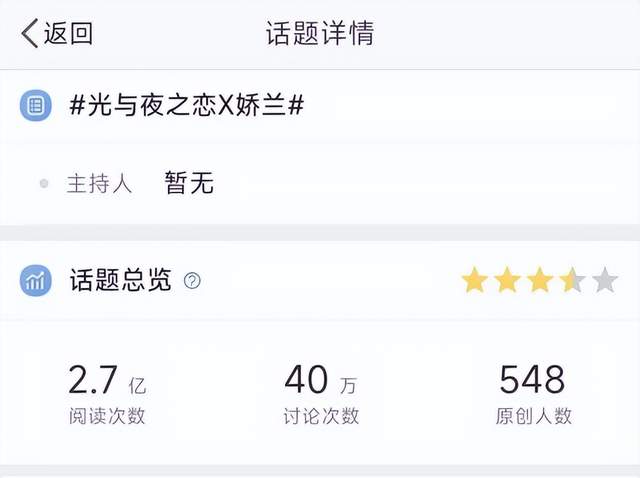
Task: Select the 40万 discussion count figure
Action: [321, 380]
